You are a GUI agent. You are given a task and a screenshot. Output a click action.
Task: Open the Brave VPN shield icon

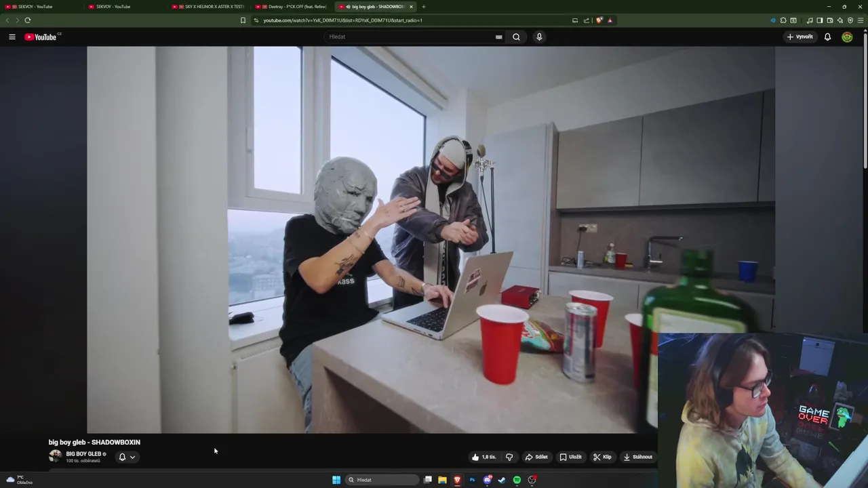(850, 20)
